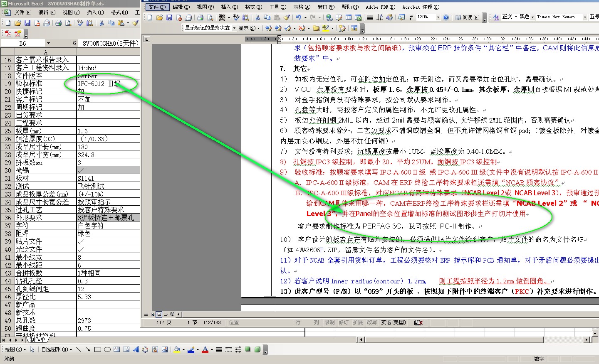This screenshot has width=599, height=364.
Task: Click Excel next sheet navigation arrow
Action: coord(16,340)
